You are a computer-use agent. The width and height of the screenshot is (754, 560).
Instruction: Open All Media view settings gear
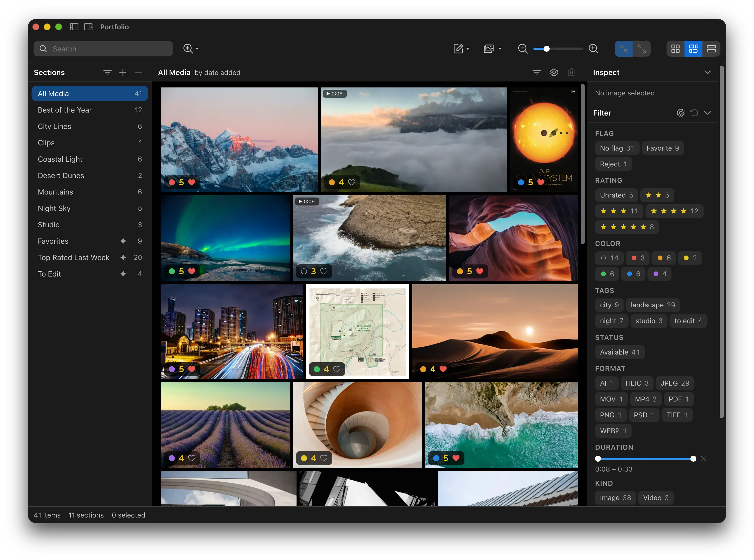pyautogui.click(x=554, y=72)
